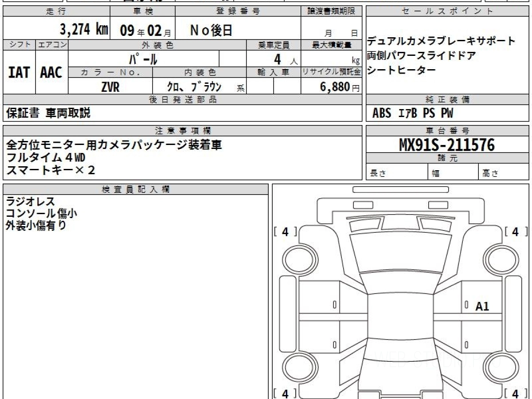Select interior color "クロ、ブラウン"

coord(194,87)
